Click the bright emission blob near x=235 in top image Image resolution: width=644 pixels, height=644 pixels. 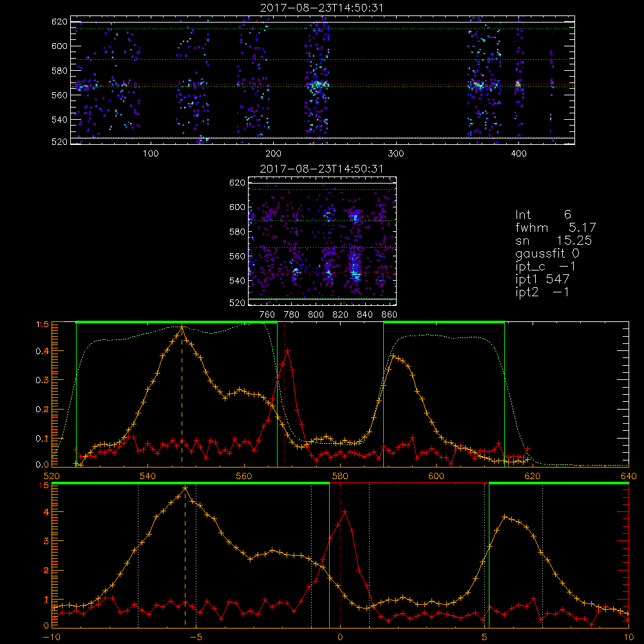[x=317, y=86]
